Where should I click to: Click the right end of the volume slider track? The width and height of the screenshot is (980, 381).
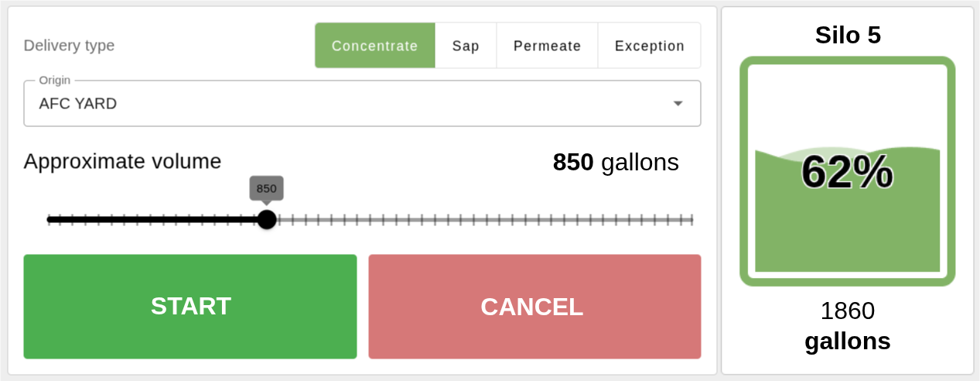pyautogui.click(x=691, y=220)
